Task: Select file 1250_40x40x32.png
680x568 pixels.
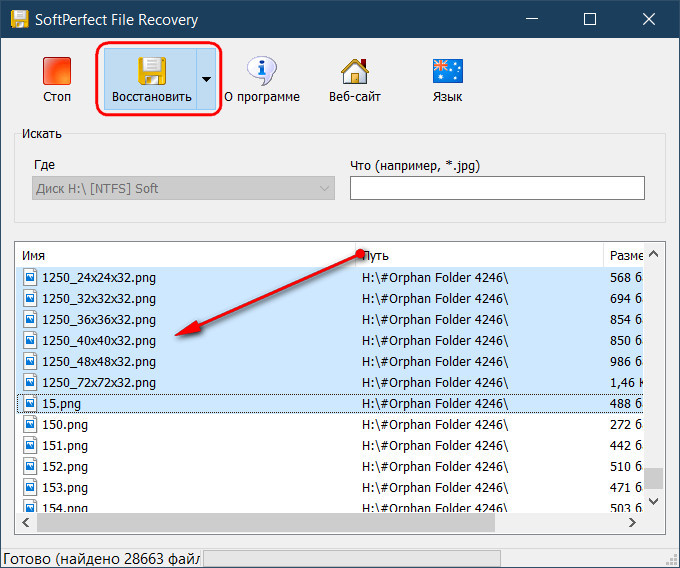Action: click(x=98, y=341)
